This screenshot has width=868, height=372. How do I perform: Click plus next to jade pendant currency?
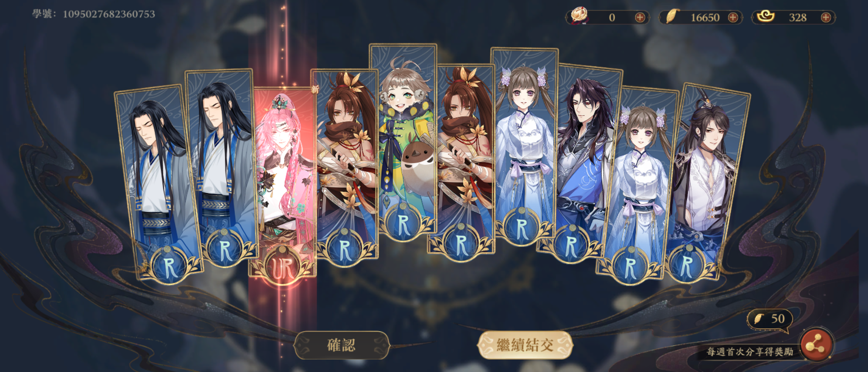[640, 17]
